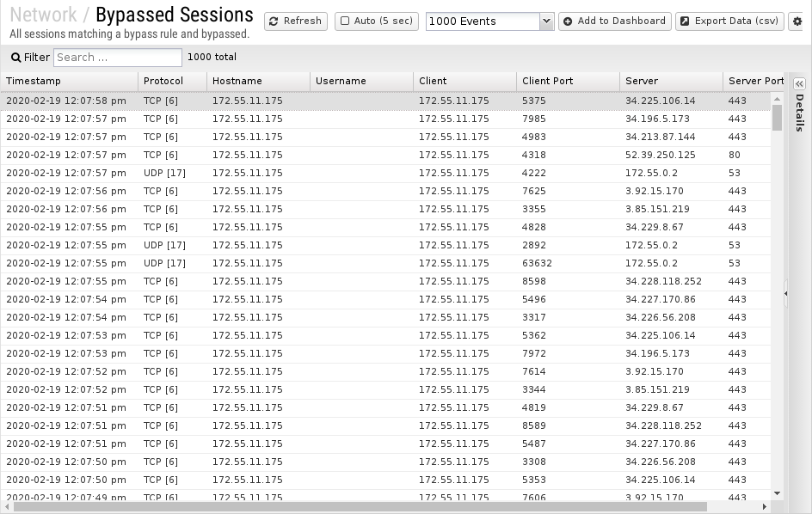Click client port 5496 cell

[568, 300]
